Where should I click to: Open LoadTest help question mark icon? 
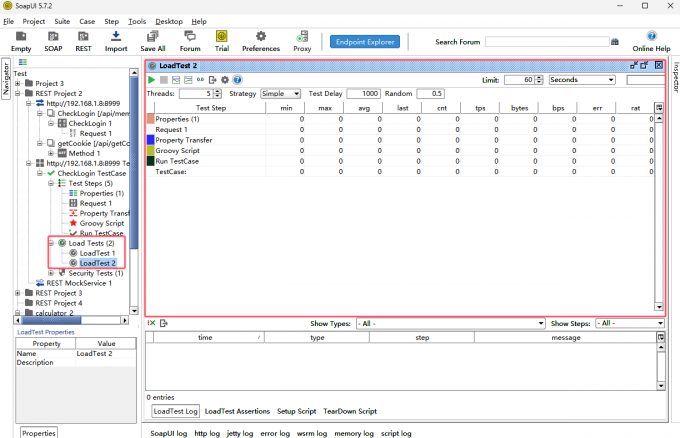237,80
